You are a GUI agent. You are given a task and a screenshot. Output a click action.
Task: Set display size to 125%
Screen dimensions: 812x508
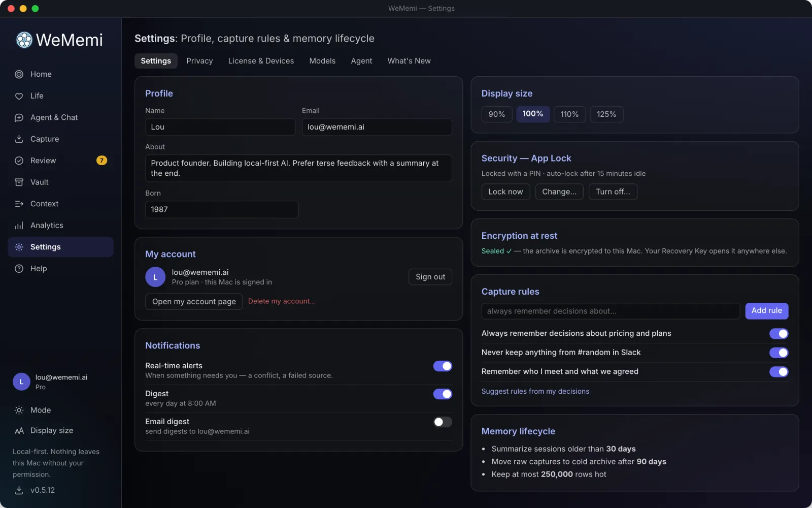click(606, 114)
